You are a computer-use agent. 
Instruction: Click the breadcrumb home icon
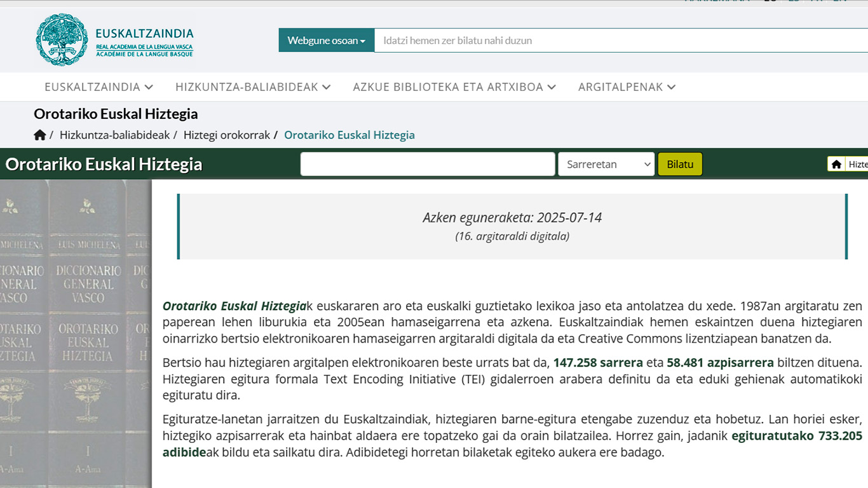[x=40, y=135]
